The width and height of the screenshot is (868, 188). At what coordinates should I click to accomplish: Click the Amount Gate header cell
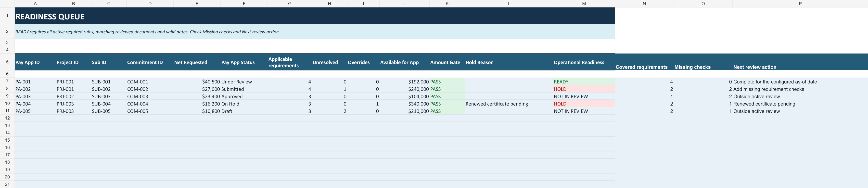pos(447,62)
